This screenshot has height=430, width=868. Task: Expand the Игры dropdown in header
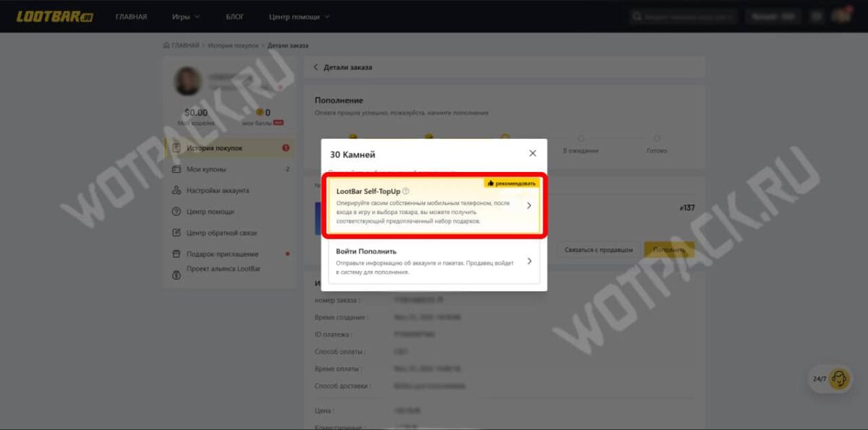(x=186, y=17)
